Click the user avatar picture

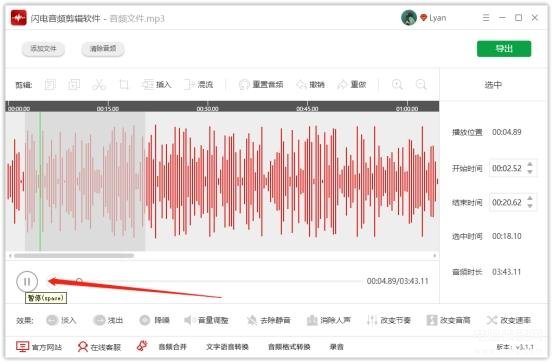click(x=409, y=18)
